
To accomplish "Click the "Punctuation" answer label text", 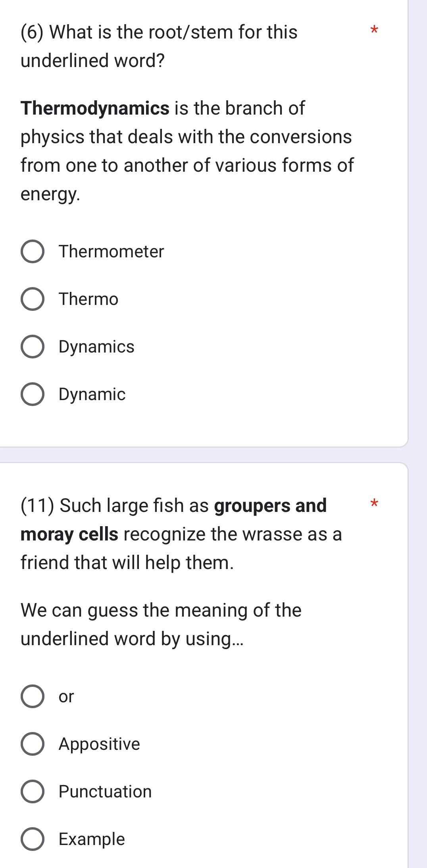I will pyautogui.click(x=105, y=791).
